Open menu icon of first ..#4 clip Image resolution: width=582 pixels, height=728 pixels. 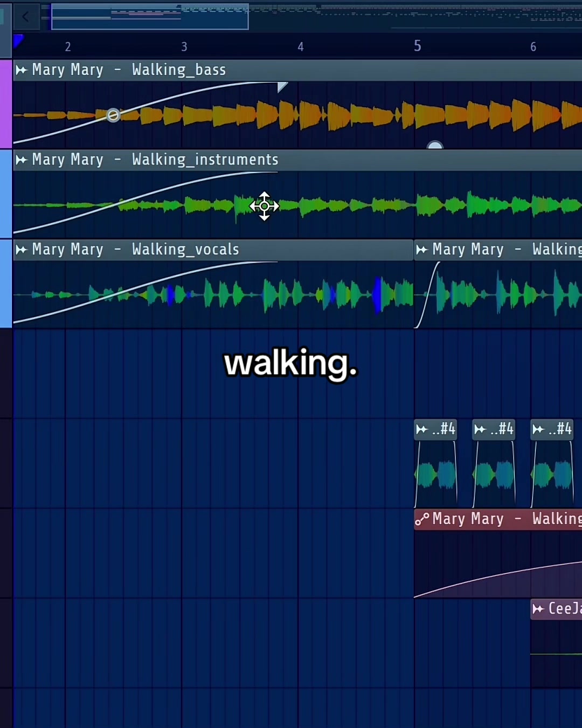[x=422, y=429]
